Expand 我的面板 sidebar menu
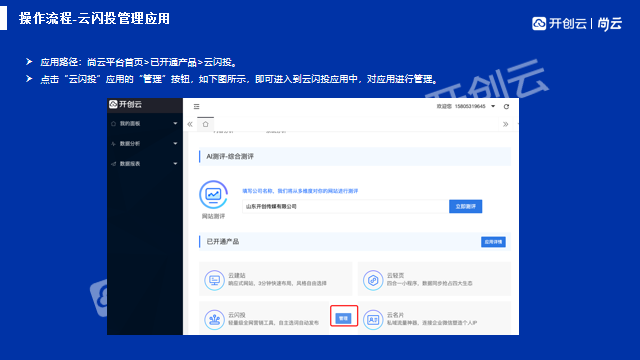Viewport: 640px width, 360px height. coord(144,123)
